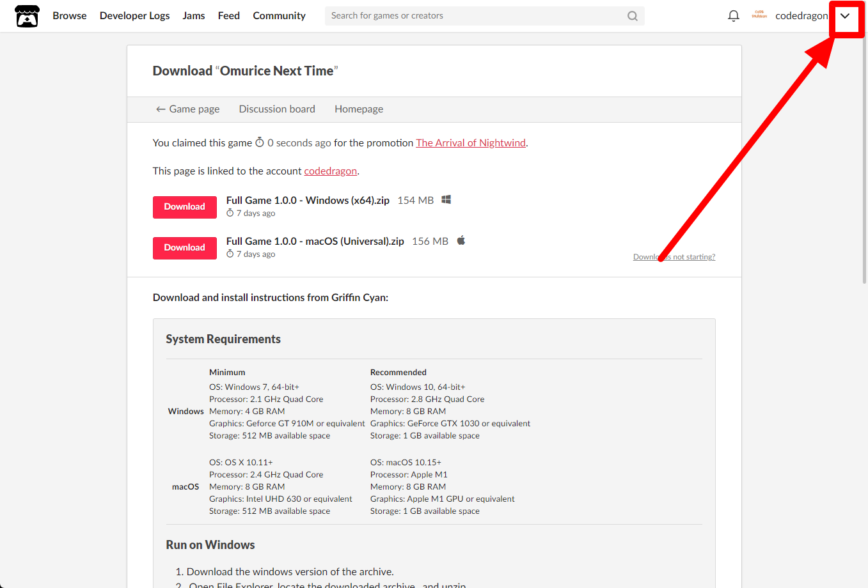Click 'OS: Windows 7, 64-bit+' text
This screenshot has width=868, height=588.
click(x=254, y=387)
